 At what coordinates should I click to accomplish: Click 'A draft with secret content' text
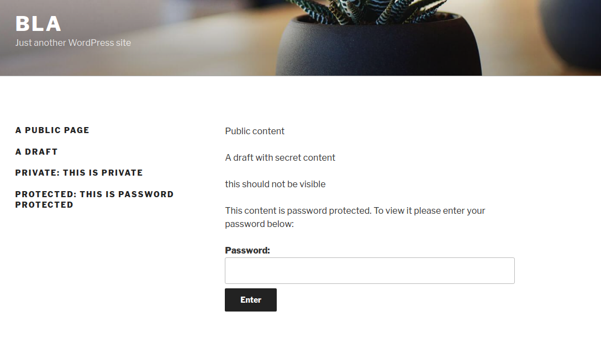[x=280, y=157]
